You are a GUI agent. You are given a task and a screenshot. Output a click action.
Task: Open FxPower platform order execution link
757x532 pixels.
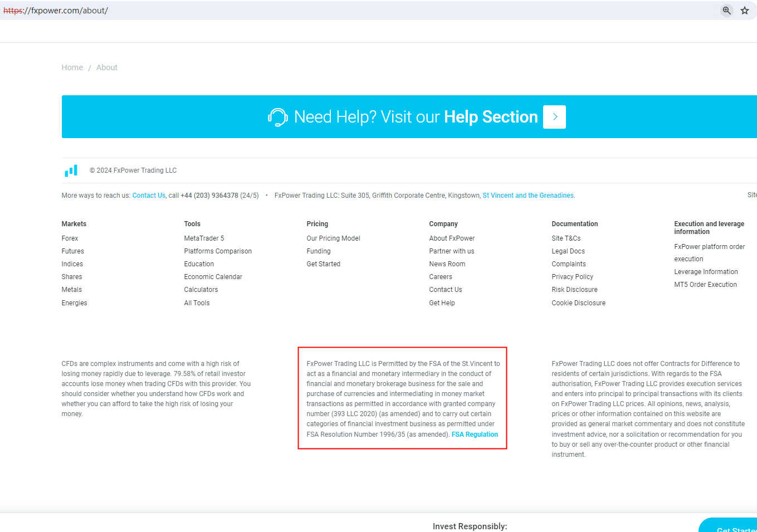click(x=710, y=253)
